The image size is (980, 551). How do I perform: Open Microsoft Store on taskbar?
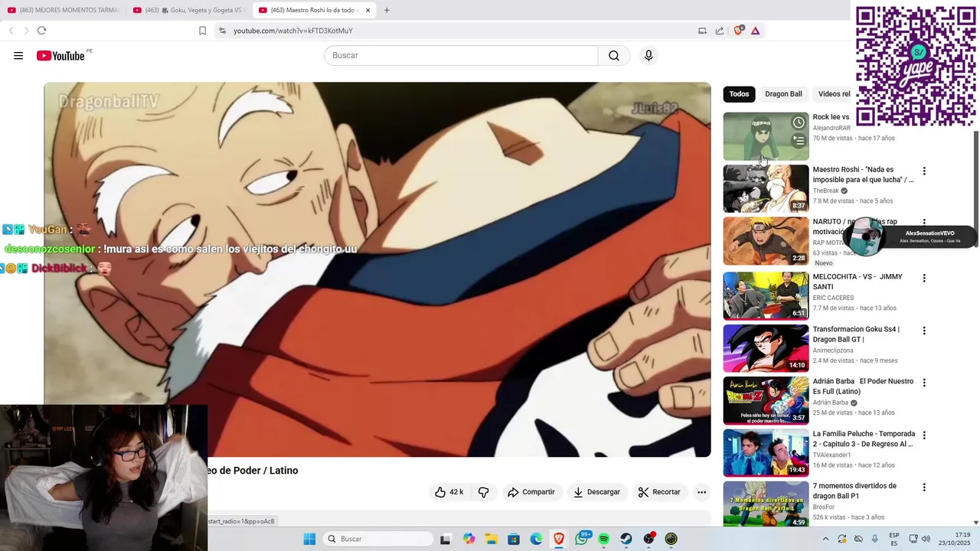[x=514, y=539]
